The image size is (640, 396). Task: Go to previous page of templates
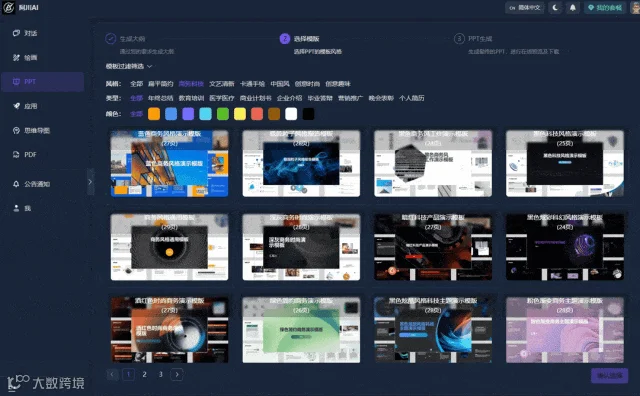pos(112,374)
